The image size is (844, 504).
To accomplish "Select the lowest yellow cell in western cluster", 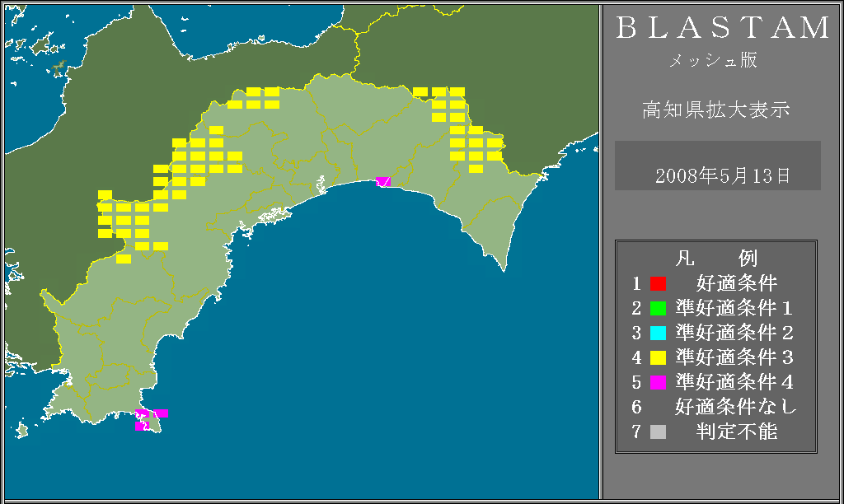I will coord(124,259).
